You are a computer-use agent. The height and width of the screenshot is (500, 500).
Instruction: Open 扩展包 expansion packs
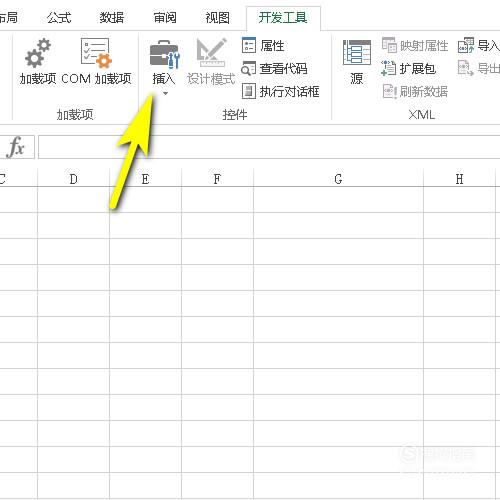pos(408,69)
